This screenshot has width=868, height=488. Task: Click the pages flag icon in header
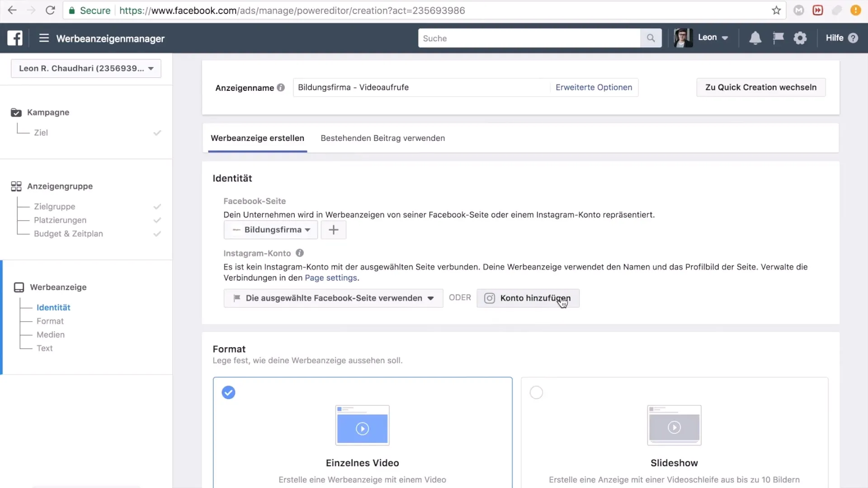(778, 38)
